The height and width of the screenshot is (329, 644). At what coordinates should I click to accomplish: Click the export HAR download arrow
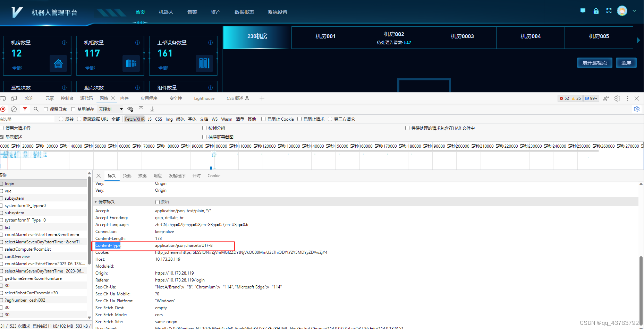pos(152,109)
